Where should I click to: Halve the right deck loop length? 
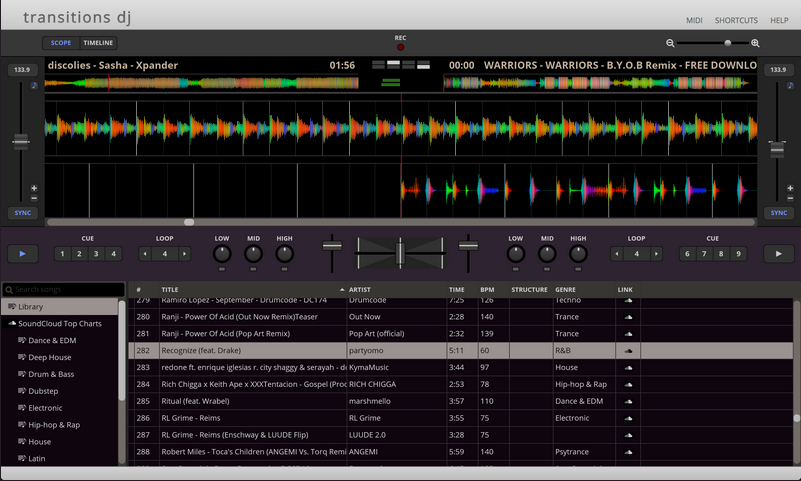(x=617, y=254)
